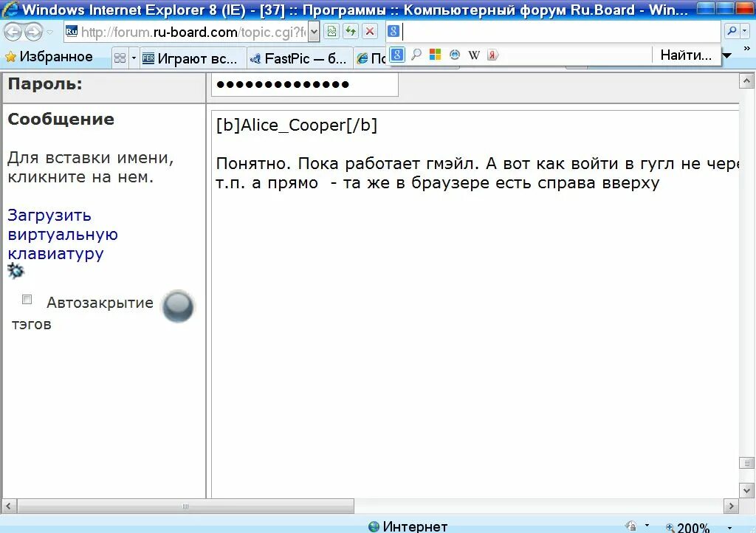Open Quick Tabs view
Image resolution: width=756 pixels, height=533 pixels.
click(x=120, y=57)
